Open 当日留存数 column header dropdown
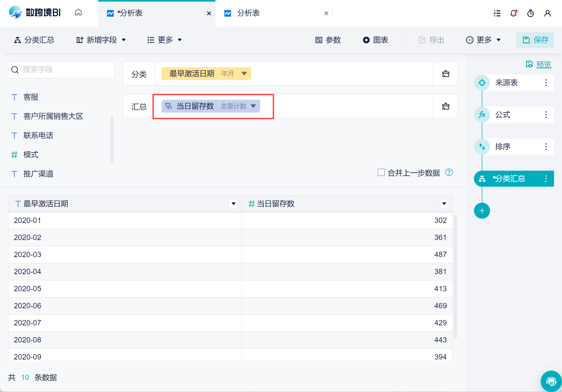Image resolution: width=562 pixels, height=392 pixels. (x=444, y=204)
